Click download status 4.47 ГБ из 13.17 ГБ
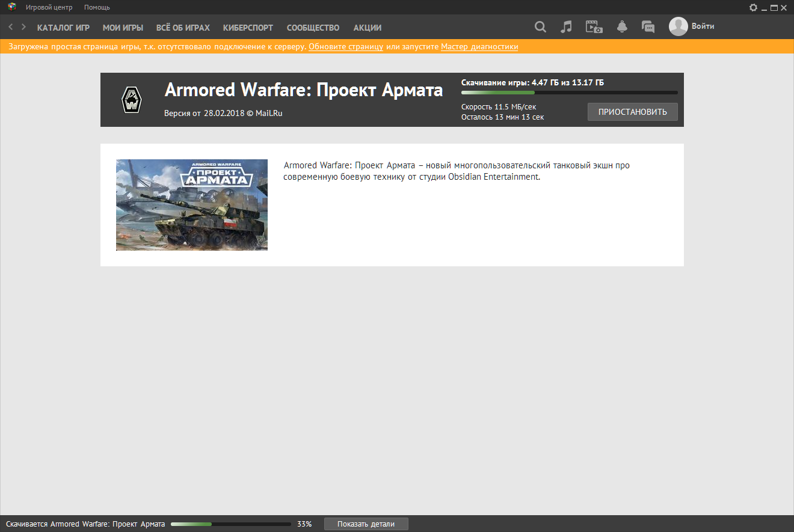794x532 pixels. coord(532,82)
